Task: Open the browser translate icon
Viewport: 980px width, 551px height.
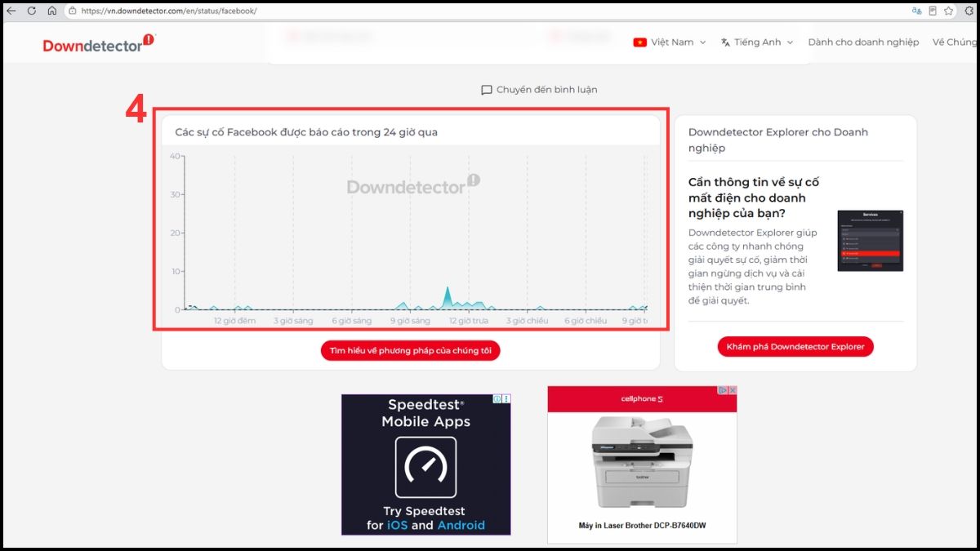Action: (x=916, y=11)
